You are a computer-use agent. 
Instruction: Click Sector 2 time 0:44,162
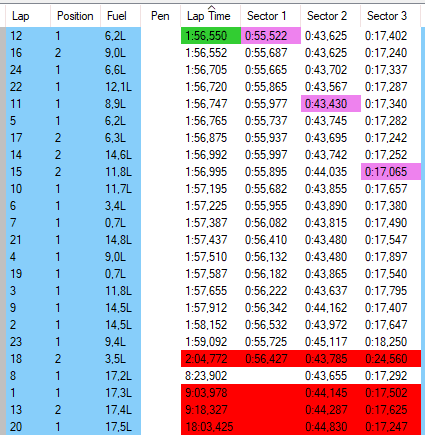tap(326, 308)
